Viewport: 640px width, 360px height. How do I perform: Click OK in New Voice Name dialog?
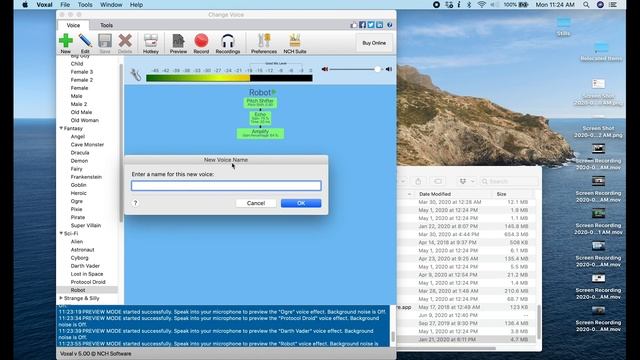click(x=301, y=203)
